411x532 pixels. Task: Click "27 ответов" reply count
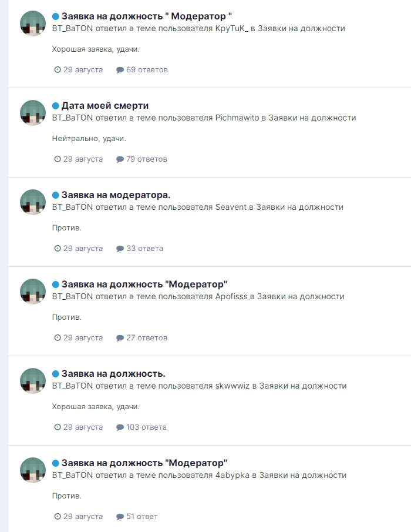pyautogui.click(x=147, y=337)
